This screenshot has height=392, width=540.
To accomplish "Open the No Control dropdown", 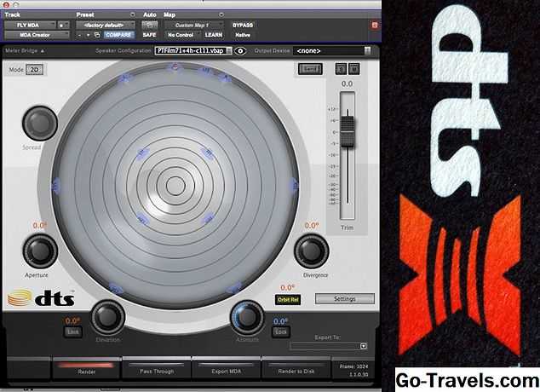I will 182,35.
